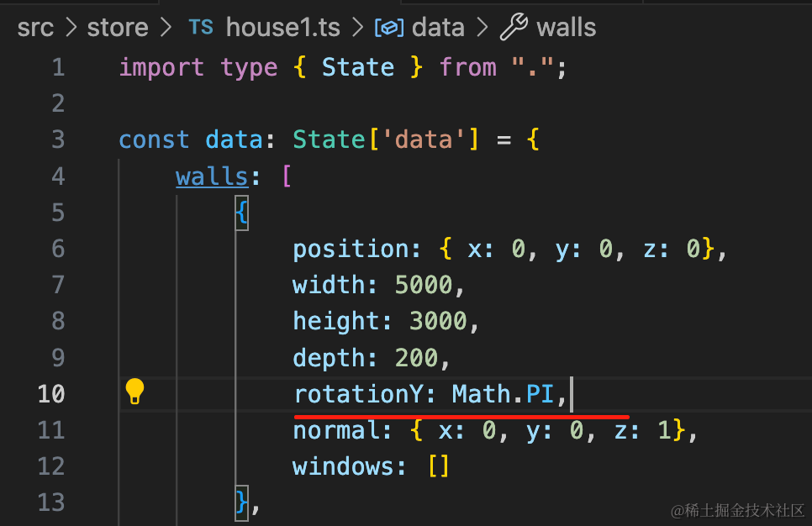
Task: Click the 'width' property name
Action: click(329, 285)
